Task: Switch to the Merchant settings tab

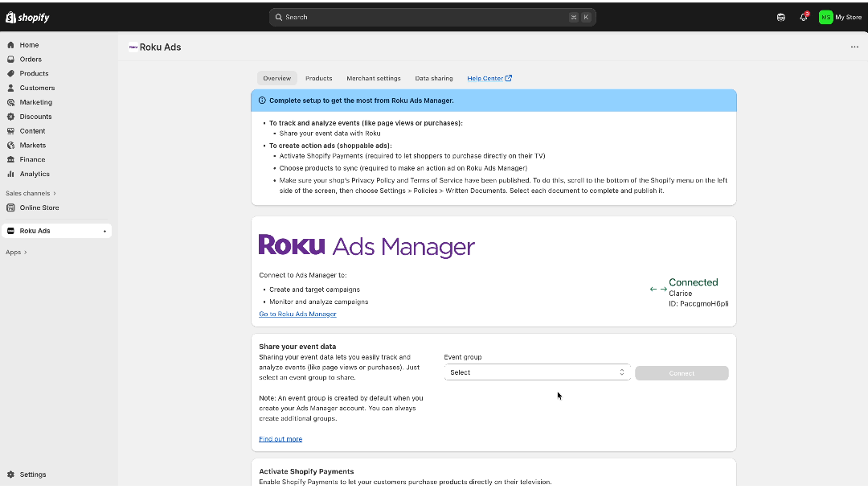Action: click(373, 78)
